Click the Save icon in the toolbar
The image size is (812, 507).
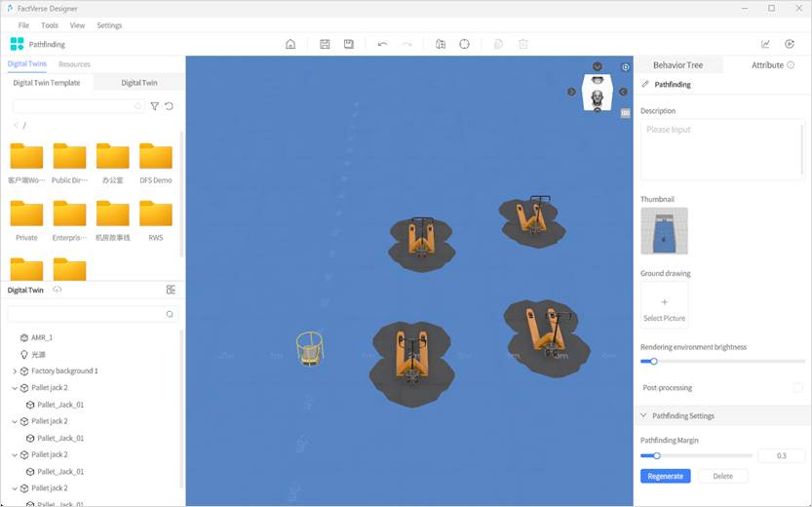point(325,44)
